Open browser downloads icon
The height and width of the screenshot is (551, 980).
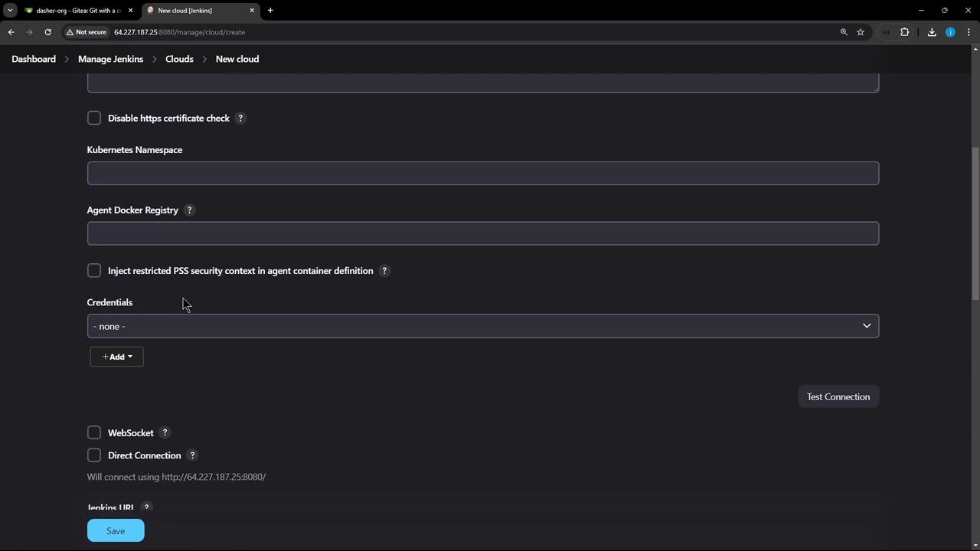pos(932,32)
